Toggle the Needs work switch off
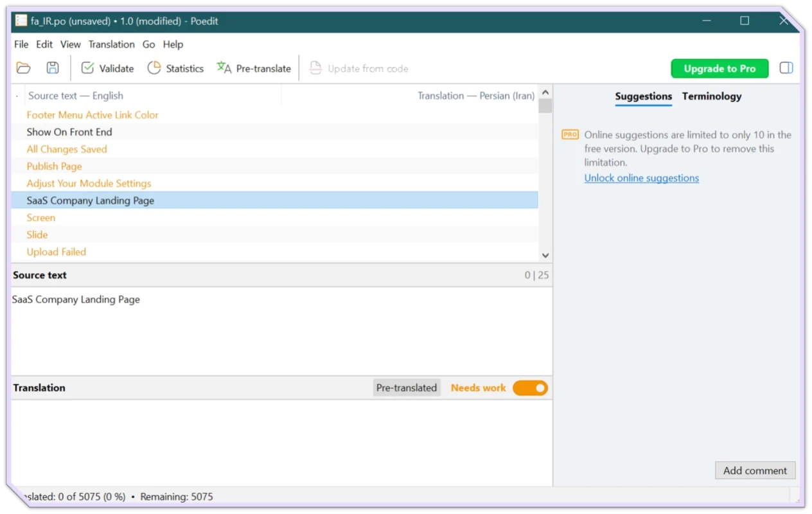 click(x=530, y=388)
